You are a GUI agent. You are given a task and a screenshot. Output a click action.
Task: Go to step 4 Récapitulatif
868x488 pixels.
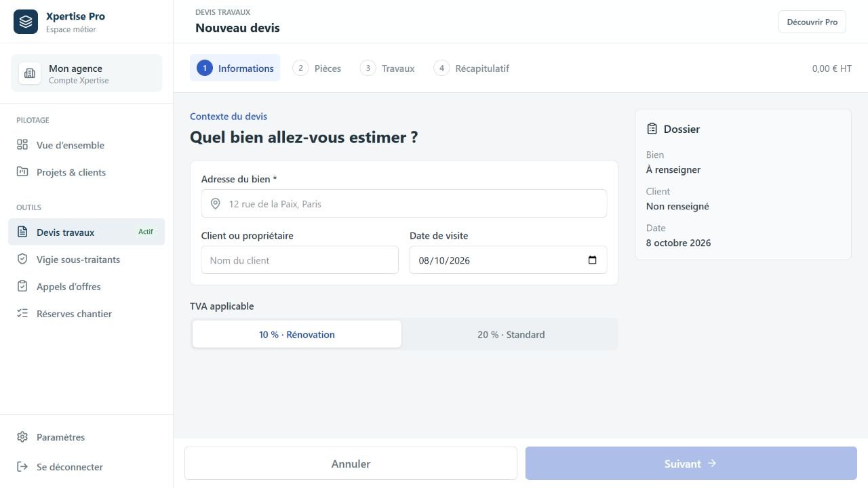point(472,68)
